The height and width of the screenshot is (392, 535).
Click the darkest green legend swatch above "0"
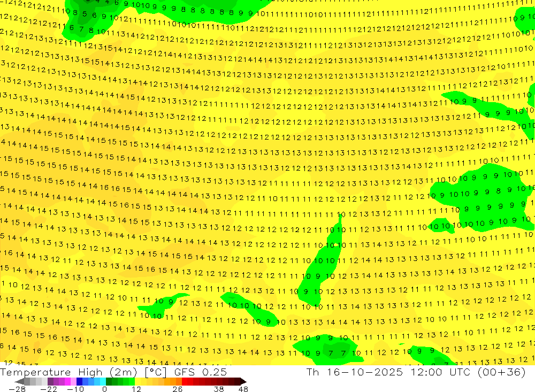click(x=109, y=381)
